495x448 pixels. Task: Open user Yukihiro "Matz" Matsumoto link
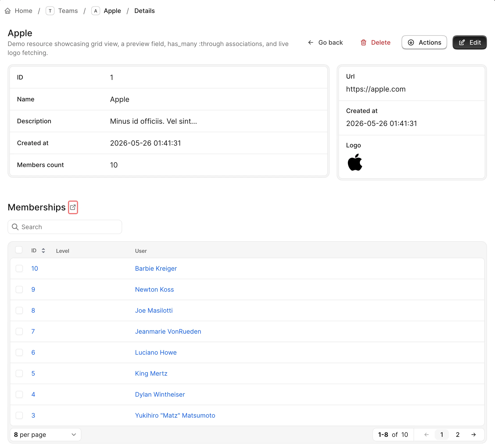(175, 415)
